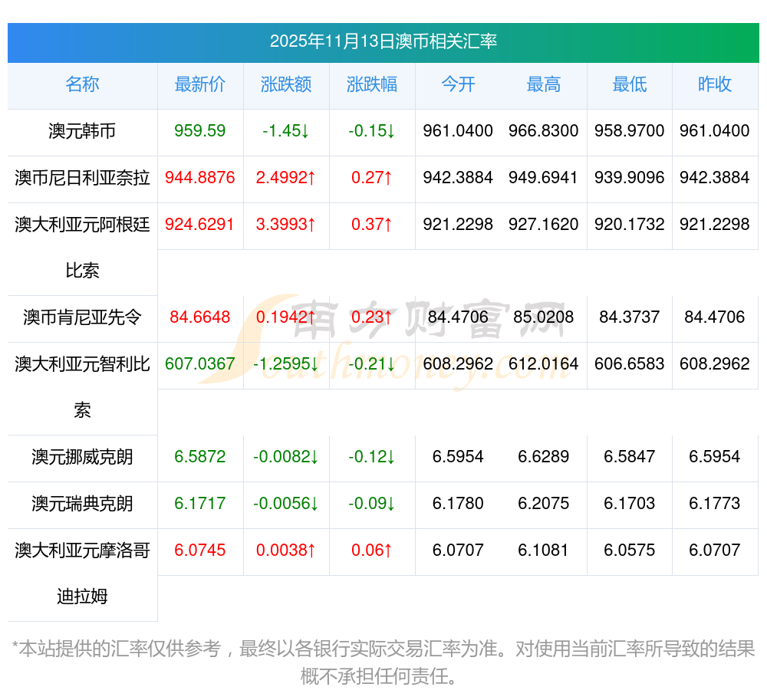
Task: Click high value 6.2075
Action: tap(544, 504)
